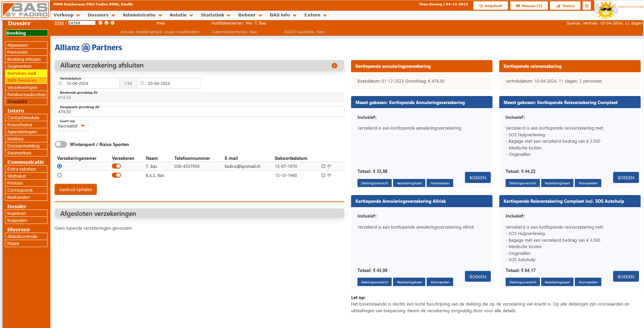Open the Soort reis Recreatief dropdown

72,126
